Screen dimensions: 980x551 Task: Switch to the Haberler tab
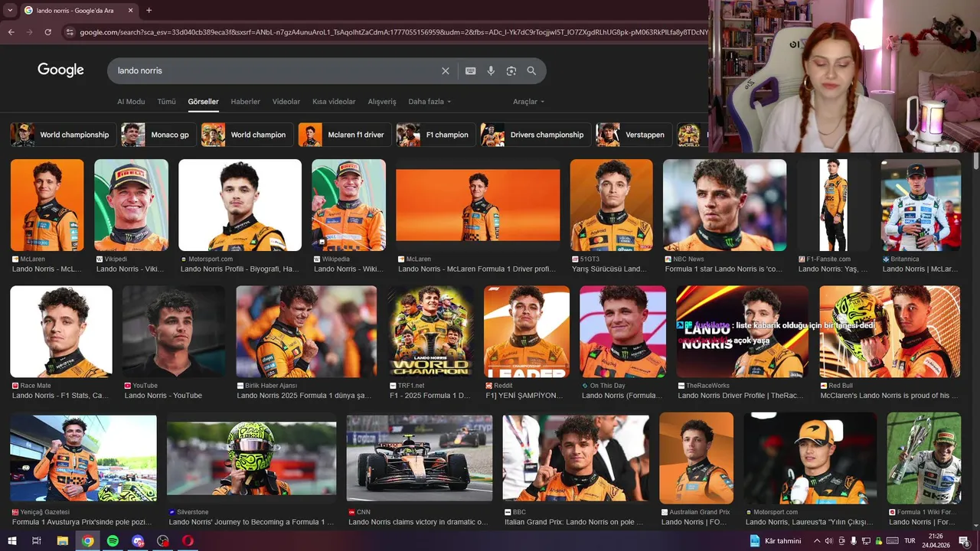tap(245, 102)
